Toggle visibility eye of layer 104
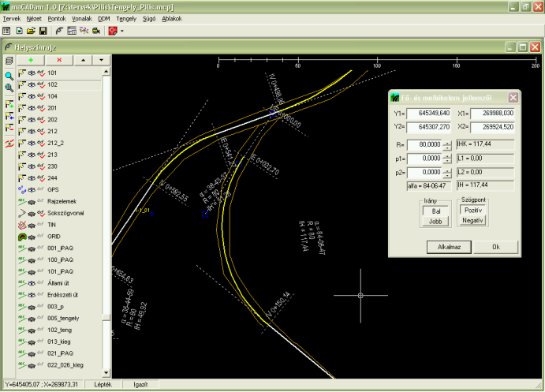 click(x=32, y=96)
